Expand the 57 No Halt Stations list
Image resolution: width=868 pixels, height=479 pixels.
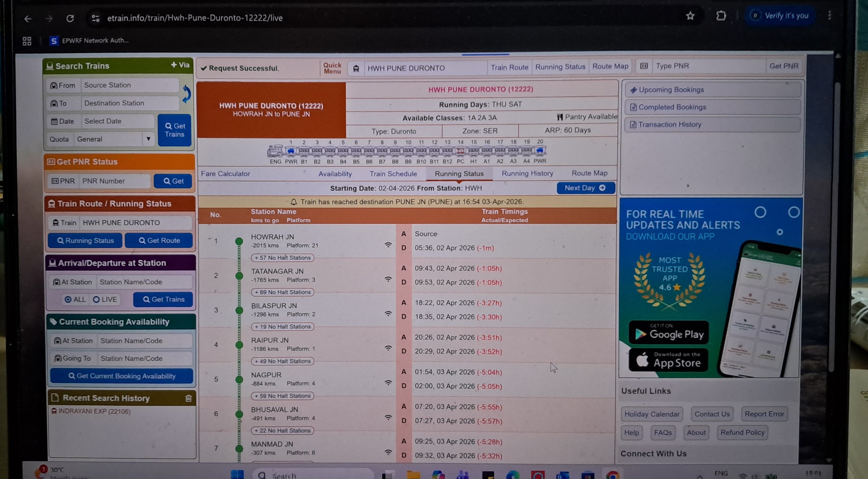tap(282, 258)
